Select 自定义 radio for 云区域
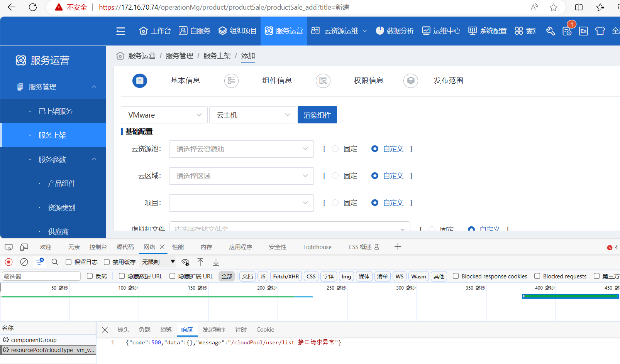The image size is (620, 364). [375, 176]
